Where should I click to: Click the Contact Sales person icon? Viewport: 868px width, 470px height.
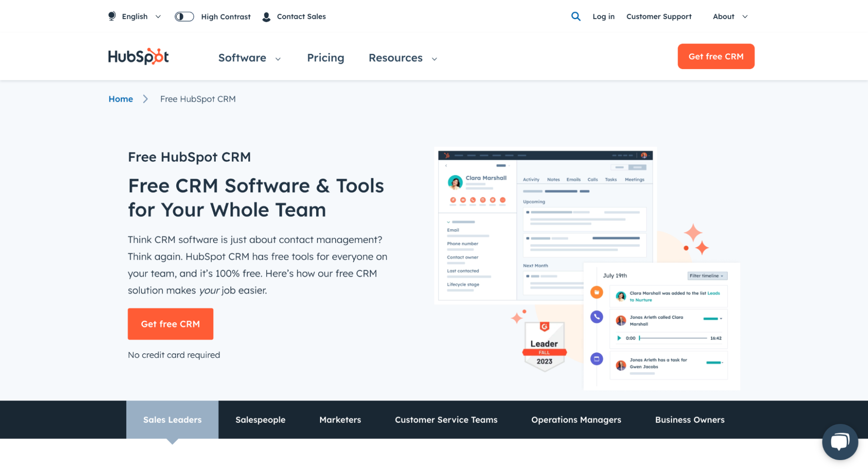click(x=267, y=17)
